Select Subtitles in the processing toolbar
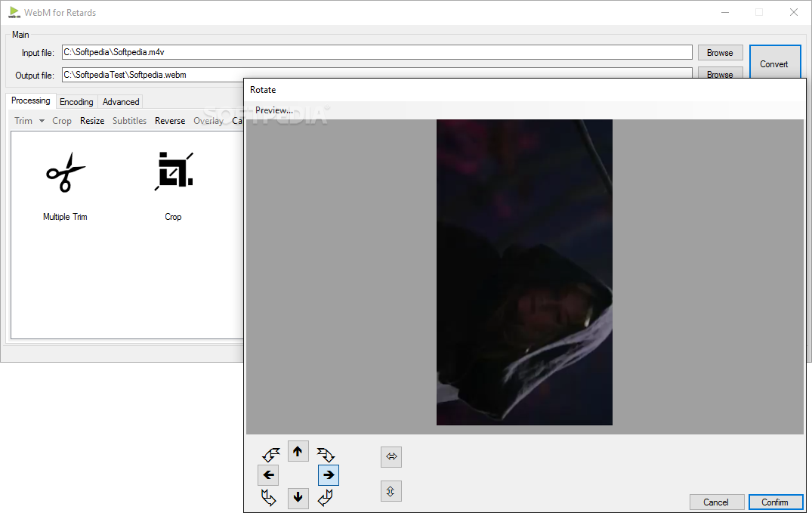The width and height of the screenshot is (812, 513). click(129, 121)
